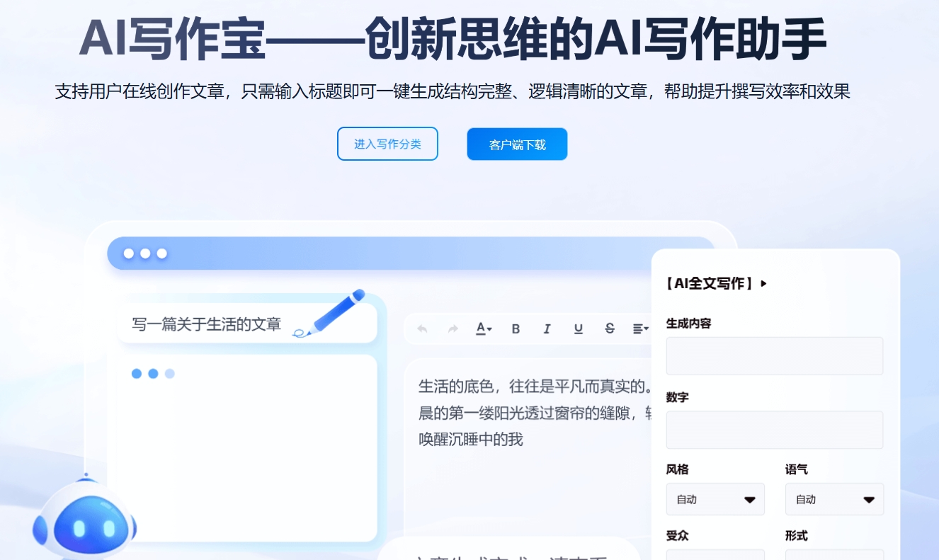Viewport: 939px width, 560px height.
Task: Click the undo arrow icon in editor toolbar
Action: [423, 328]
